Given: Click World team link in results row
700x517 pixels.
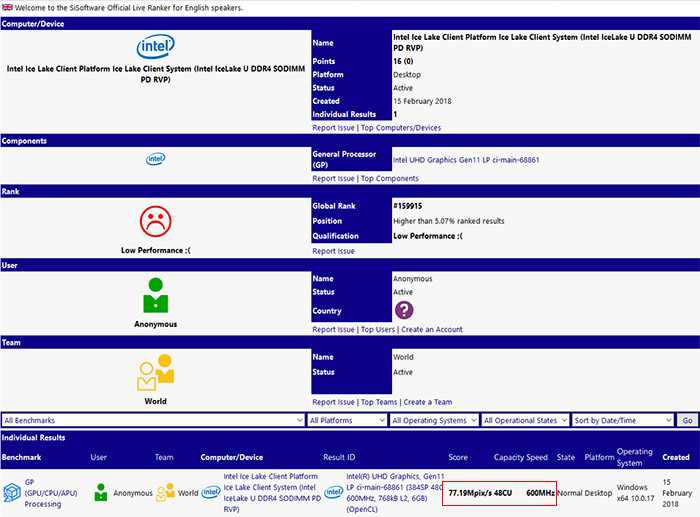Looking at the screenshot, I should tap(188, 493).
